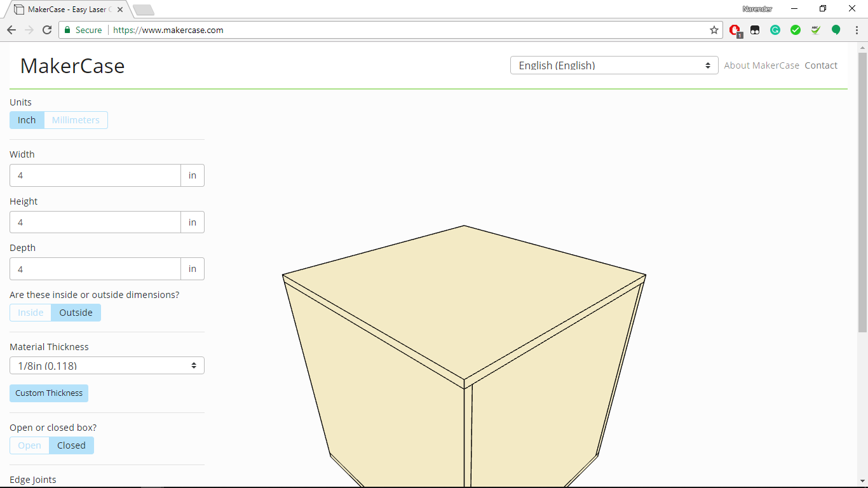Open a new browser tab
The width and height of the screenshot is (868, 488).
(144, 10)
